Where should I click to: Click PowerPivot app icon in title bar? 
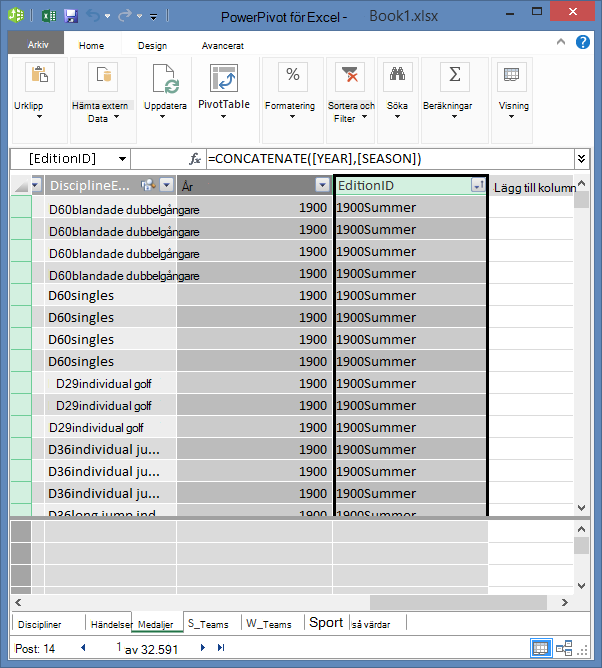(x=16, y=15)
